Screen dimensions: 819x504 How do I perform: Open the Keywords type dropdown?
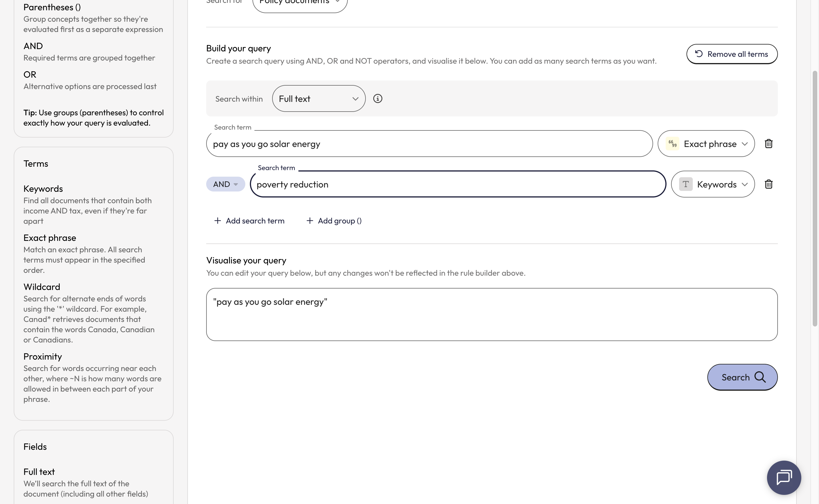coord(712,184)
